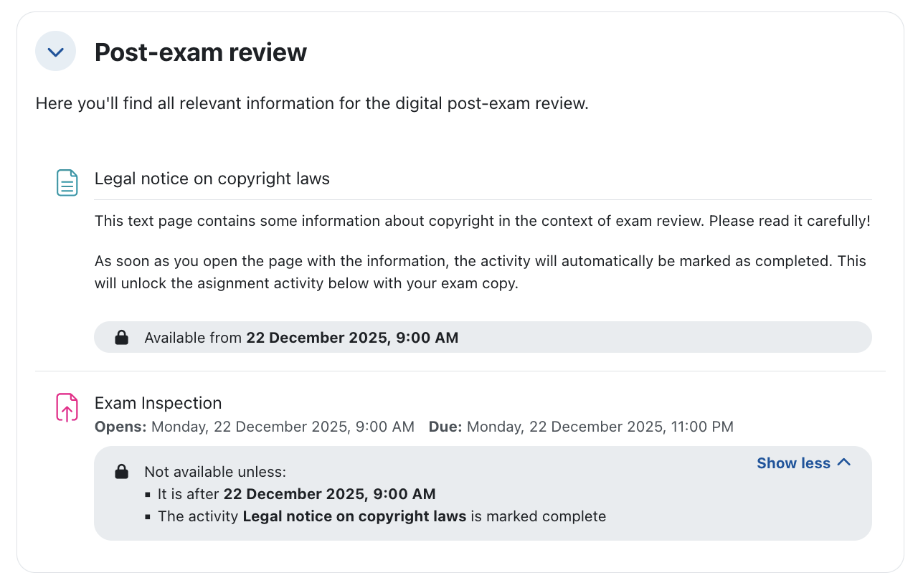The image size is (918, 588).
Task: Click the 'Please read it carefully' description paragraph
Action: (482, 222)
